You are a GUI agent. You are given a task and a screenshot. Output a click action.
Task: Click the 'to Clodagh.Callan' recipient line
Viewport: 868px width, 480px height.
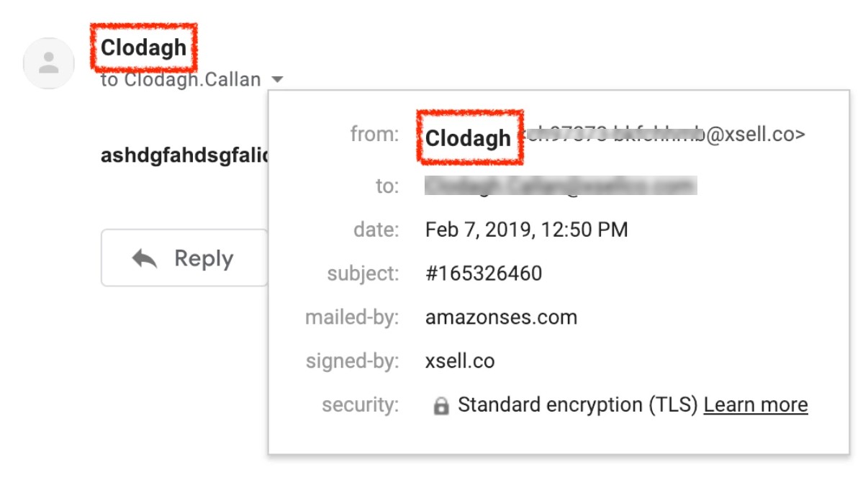coord(181,79)
